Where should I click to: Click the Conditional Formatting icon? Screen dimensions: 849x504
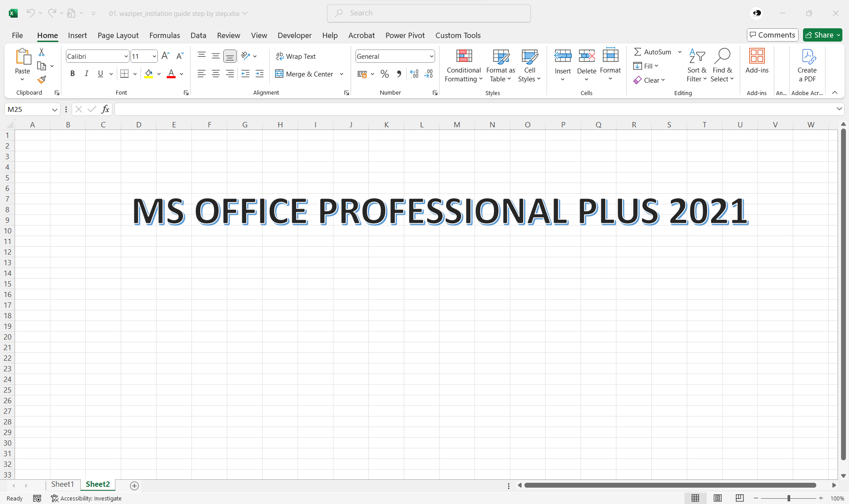click(463, 57)
